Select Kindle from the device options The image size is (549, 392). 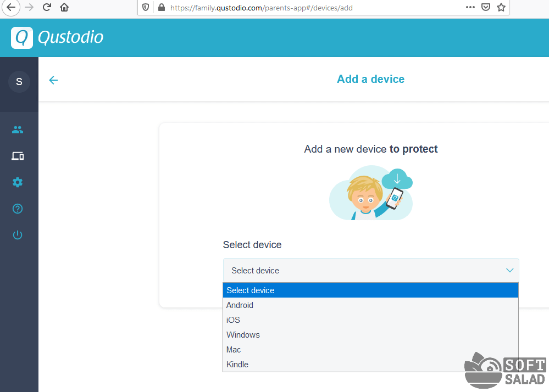point(237,365)
